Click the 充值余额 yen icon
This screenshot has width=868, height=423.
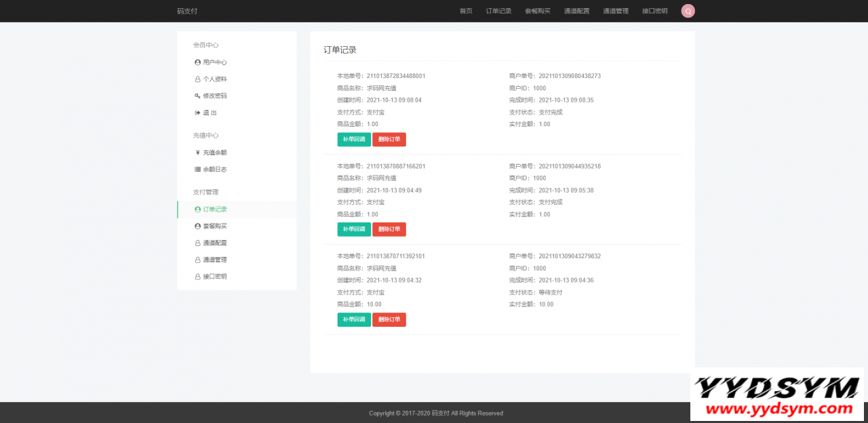197,153
